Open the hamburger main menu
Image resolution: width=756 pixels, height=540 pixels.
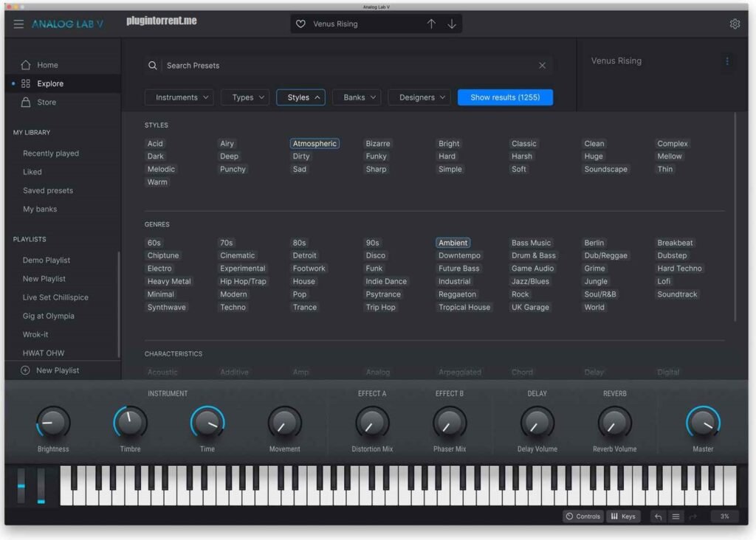(x=18, y=24)
